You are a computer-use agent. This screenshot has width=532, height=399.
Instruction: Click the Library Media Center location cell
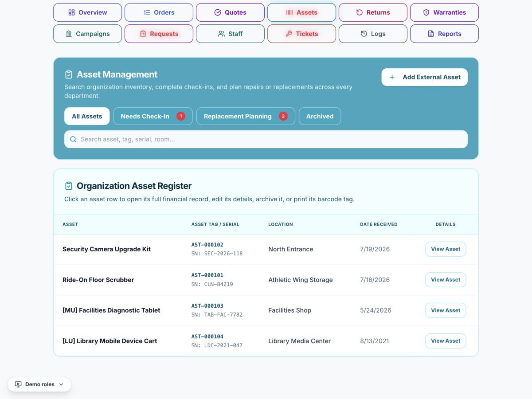click(300, 341)
